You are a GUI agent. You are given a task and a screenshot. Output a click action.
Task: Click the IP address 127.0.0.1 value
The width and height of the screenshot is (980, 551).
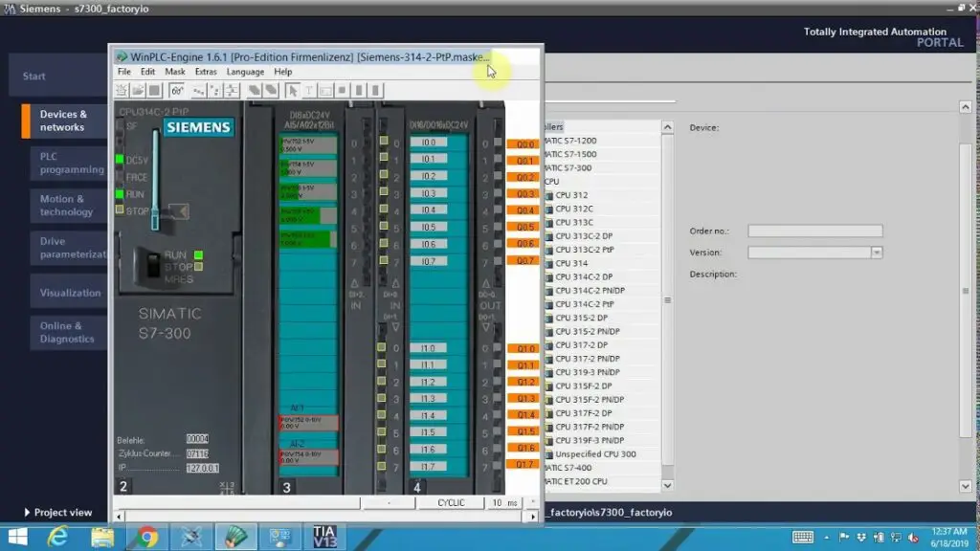click(203, 468)
